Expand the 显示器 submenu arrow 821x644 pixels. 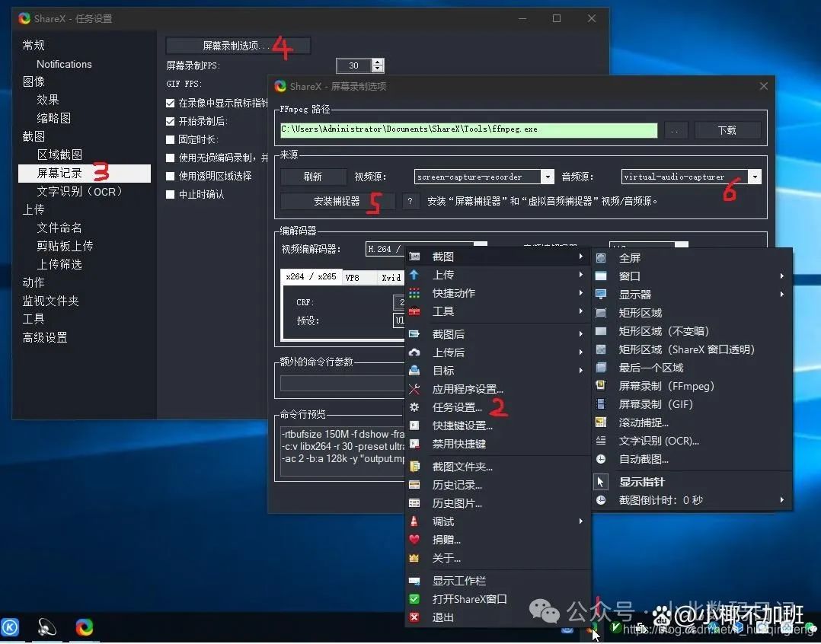click(x=781, y=295)
